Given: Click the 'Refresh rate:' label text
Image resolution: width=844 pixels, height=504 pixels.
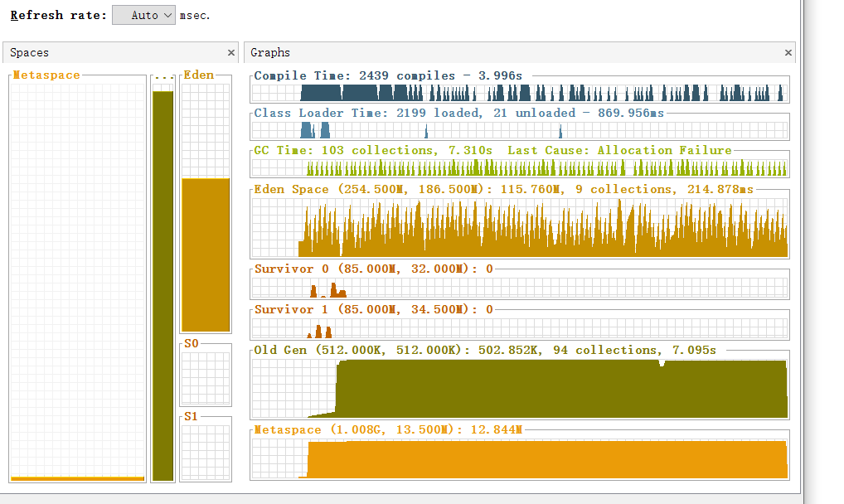Looking at the screenshot, I should (58, 15).
